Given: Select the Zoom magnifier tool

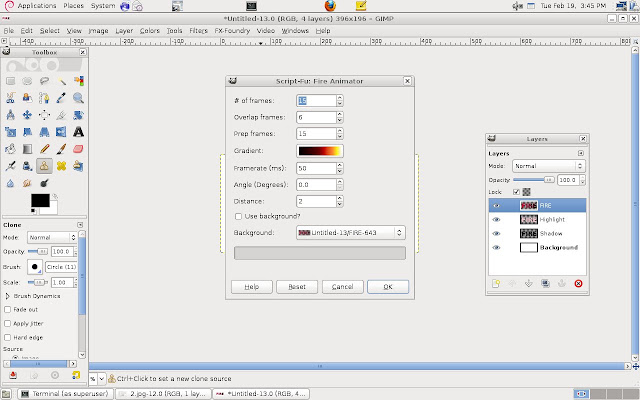Looking at the screenshot, I should [x=78, y=98].
